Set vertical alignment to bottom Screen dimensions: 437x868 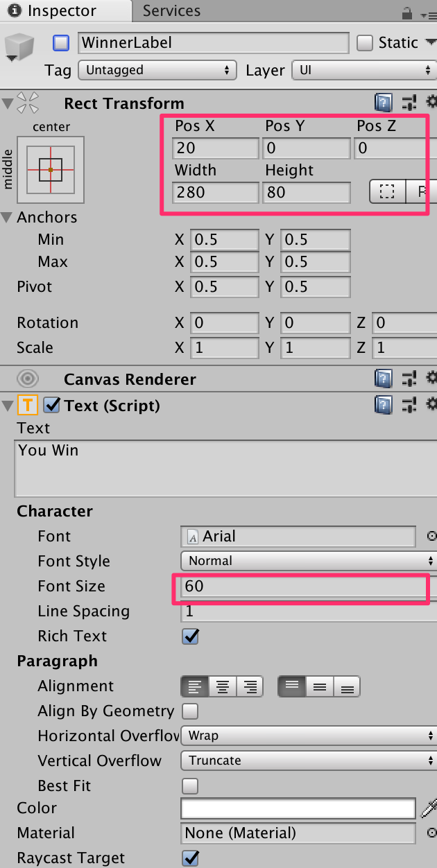pos(347,686)
